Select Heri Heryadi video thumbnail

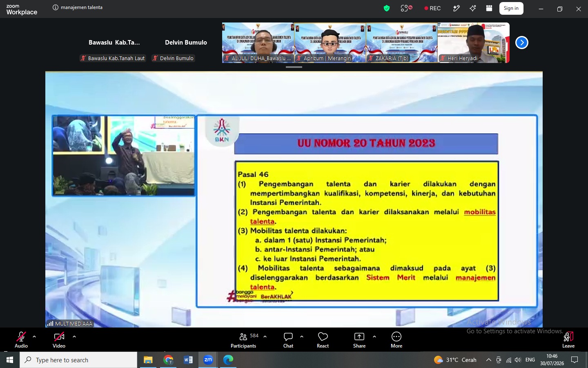point(474,43)
